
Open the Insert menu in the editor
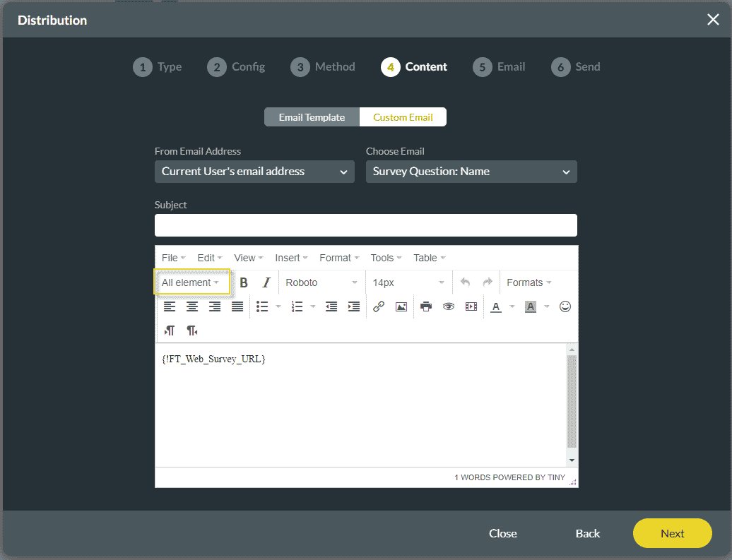tap(291, 258)
